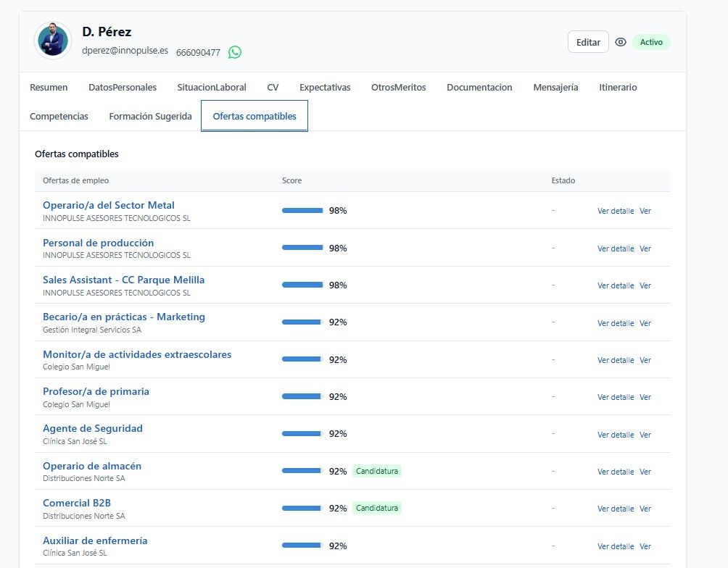Open the Resumen tab
The image size is (728, 568).
click(49, 87)
